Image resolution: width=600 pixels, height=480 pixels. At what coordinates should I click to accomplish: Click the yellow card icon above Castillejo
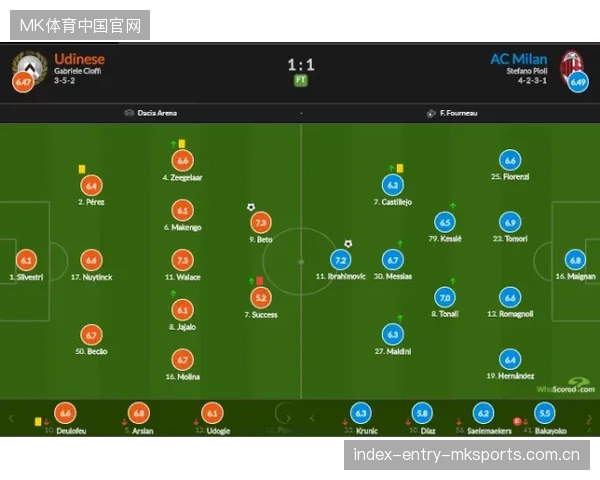point(400,168)
